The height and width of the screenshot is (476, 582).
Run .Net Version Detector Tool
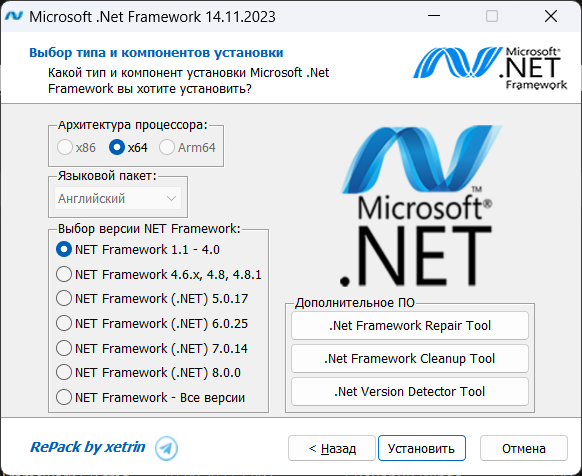click(410, 392)
